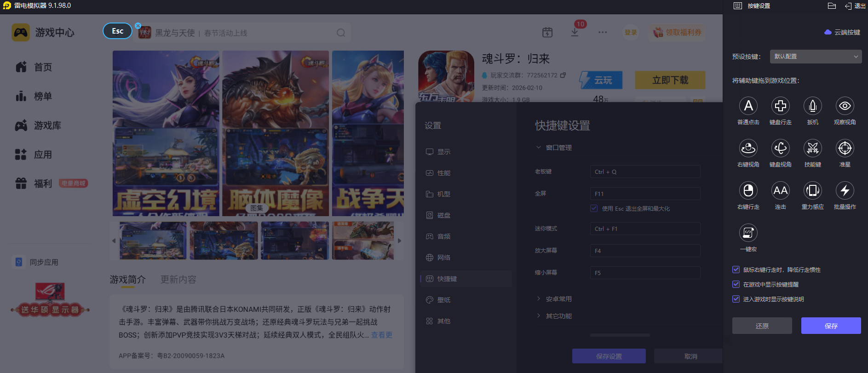Select the 连击 repeated tap tool
The height and width of the screenshot is (373, 868).
coord(781,191)
